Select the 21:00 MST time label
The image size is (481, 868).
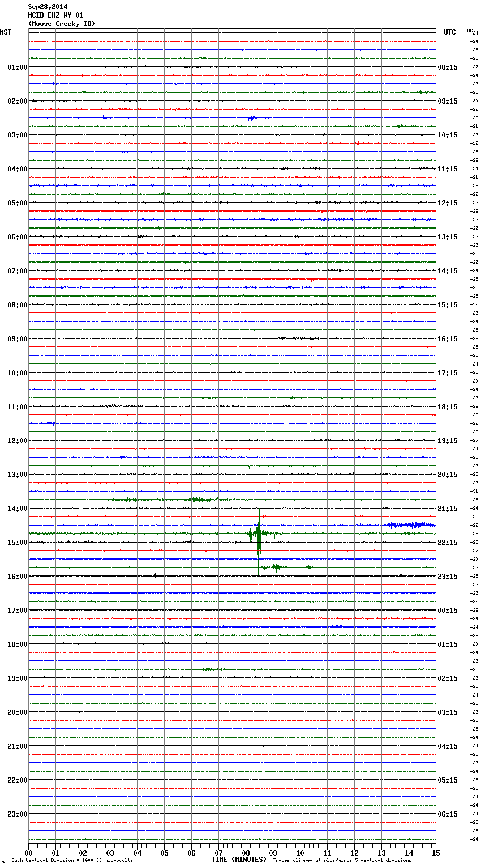click(18, 746)
